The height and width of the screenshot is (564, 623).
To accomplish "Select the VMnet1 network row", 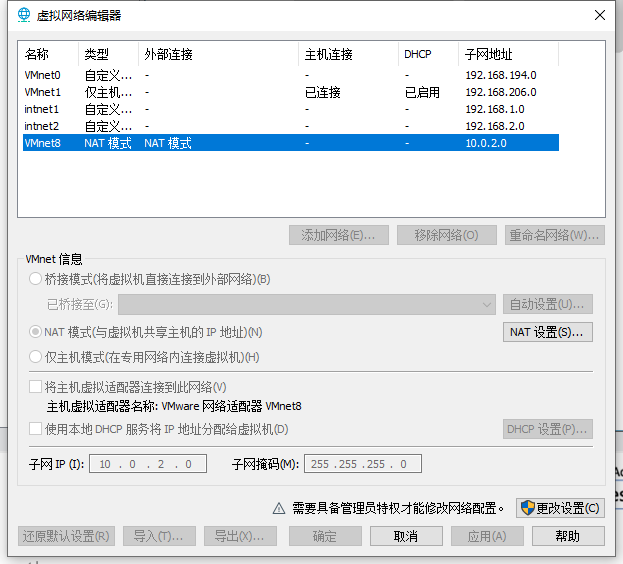I will tap(291, 92).
